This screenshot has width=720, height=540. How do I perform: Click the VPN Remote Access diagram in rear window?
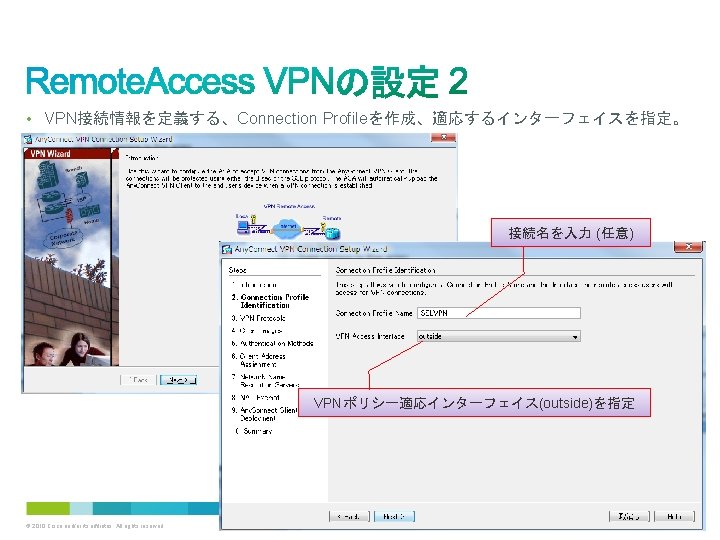point(289,222)
